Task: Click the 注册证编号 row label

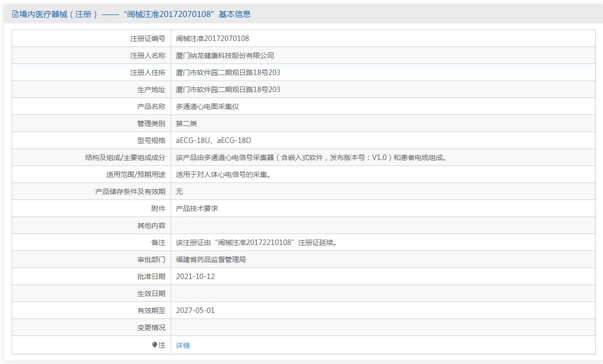Action: click(148, 38)
